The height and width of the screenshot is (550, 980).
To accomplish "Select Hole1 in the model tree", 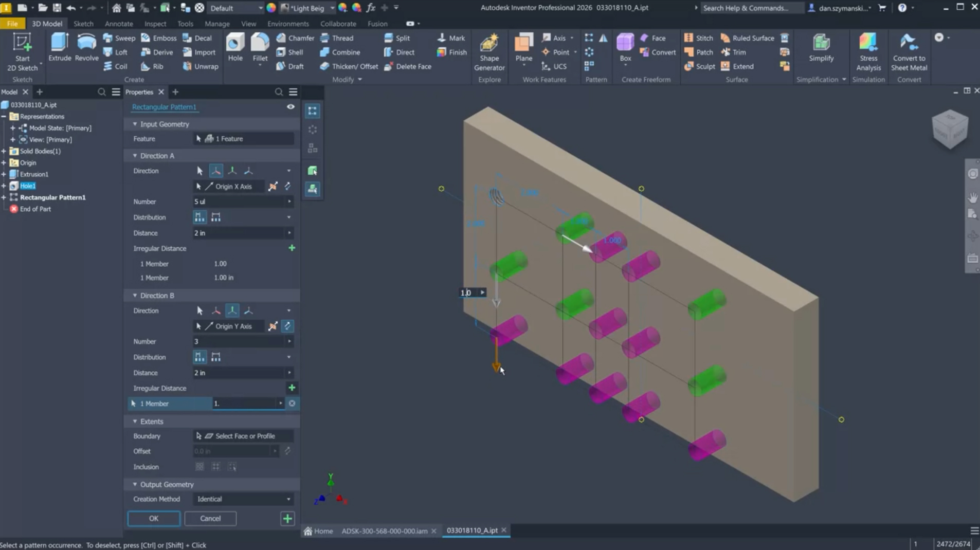I will [28, 186].
